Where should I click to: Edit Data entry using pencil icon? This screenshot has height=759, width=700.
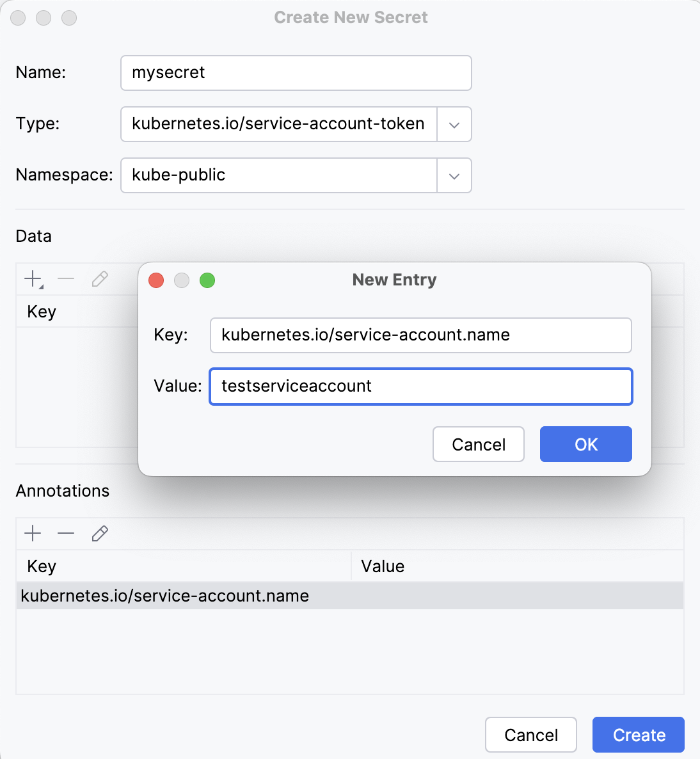100,279
